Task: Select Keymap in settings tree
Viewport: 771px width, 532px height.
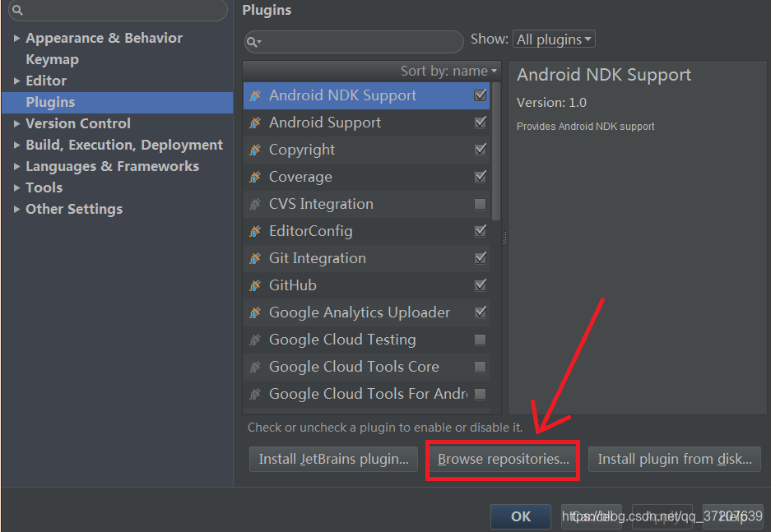Action: click(x=52, y=59)
